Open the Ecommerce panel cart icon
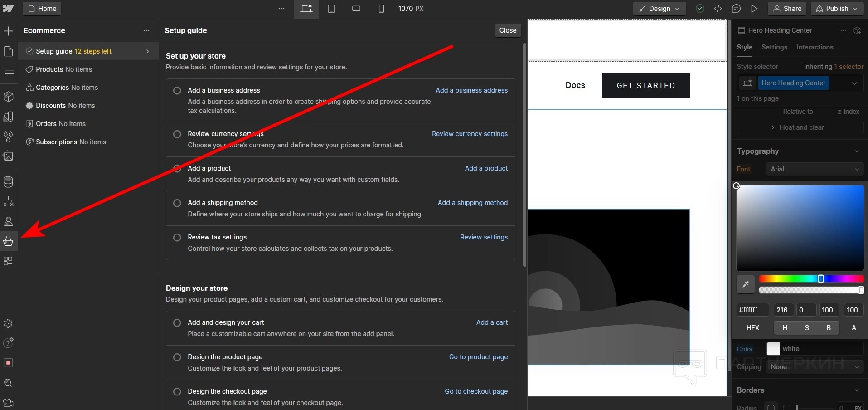 (x=8, y=241)
